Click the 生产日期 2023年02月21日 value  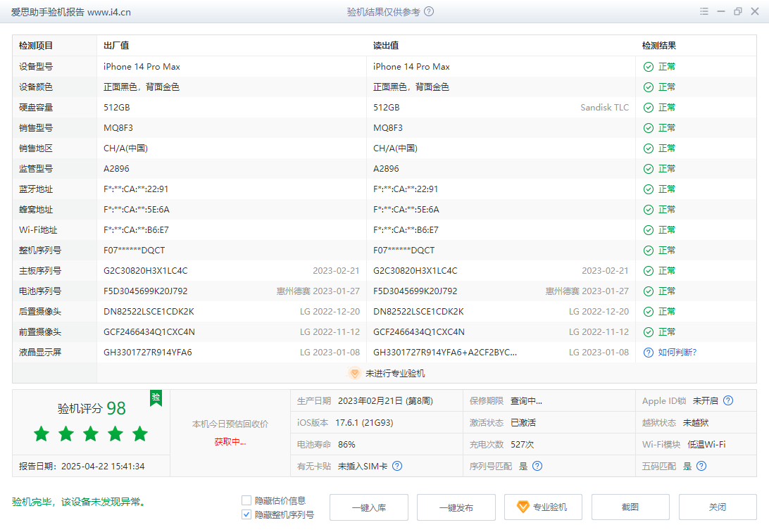pyautogui.click(x=385, y=400)
